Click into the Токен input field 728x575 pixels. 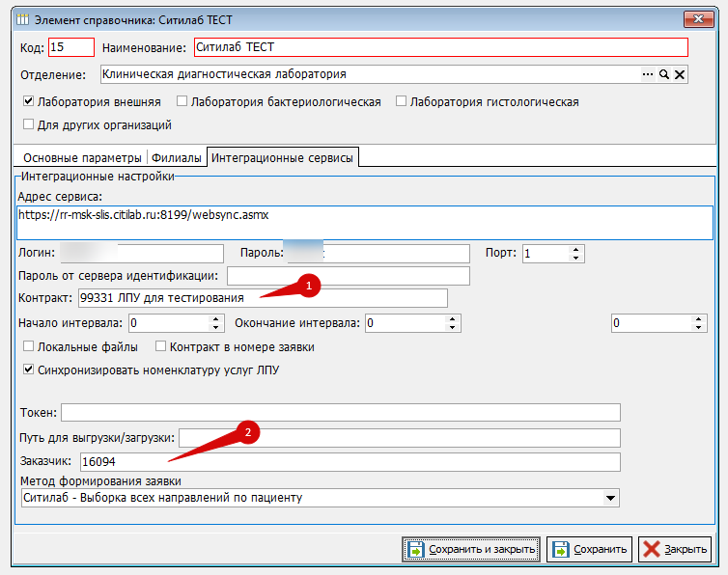tap(339, 413)
